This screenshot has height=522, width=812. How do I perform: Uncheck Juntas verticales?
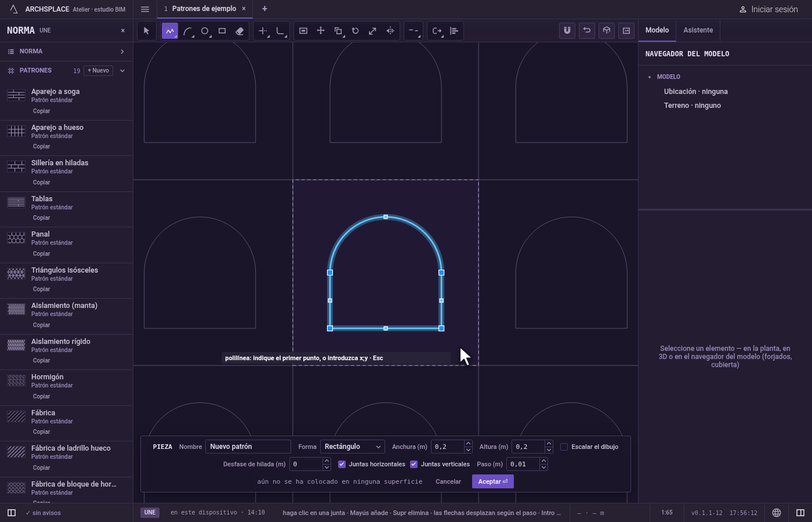point(414,464)
